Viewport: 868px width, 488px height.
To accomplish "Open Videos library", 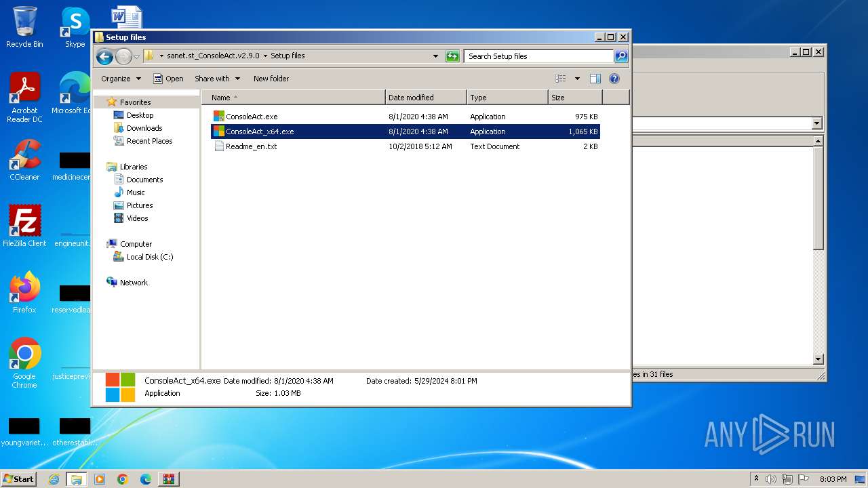I will click(137, 218).
